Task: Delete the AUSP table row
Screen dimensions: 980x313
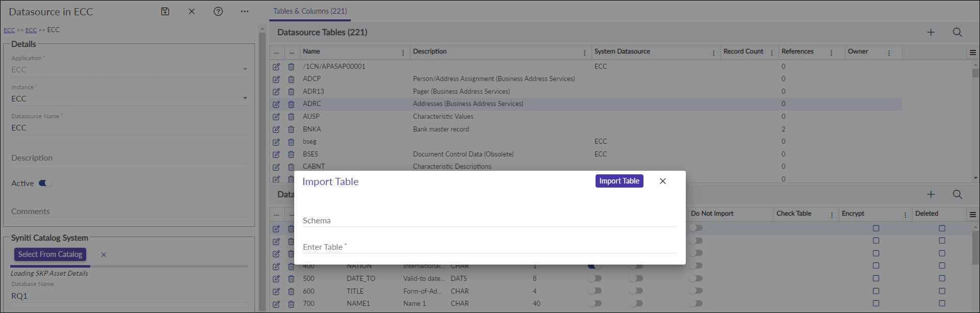Action: (291, 117)
